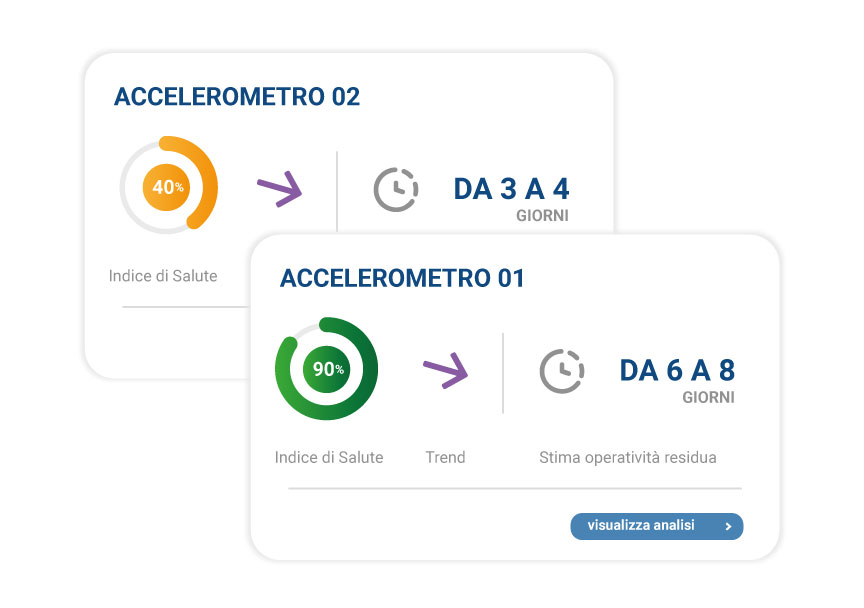
Task: Click the purple trend arrow in Accelerometro 01
Action: pos(445,370)
